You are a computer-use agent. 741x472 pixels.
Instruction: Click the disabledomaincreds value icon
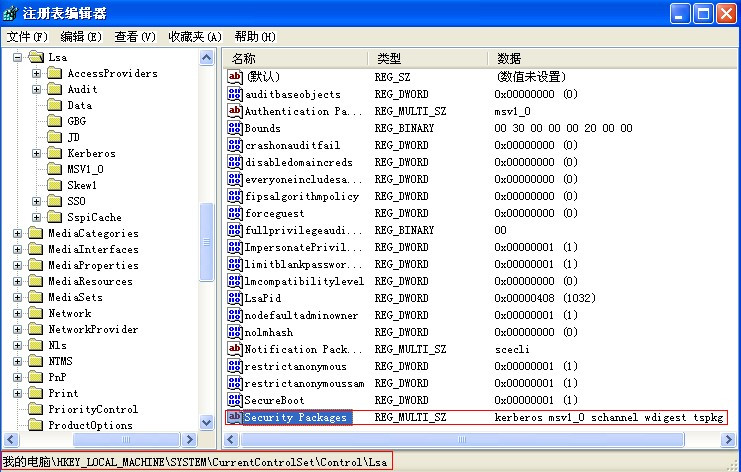tap(235, 162)
